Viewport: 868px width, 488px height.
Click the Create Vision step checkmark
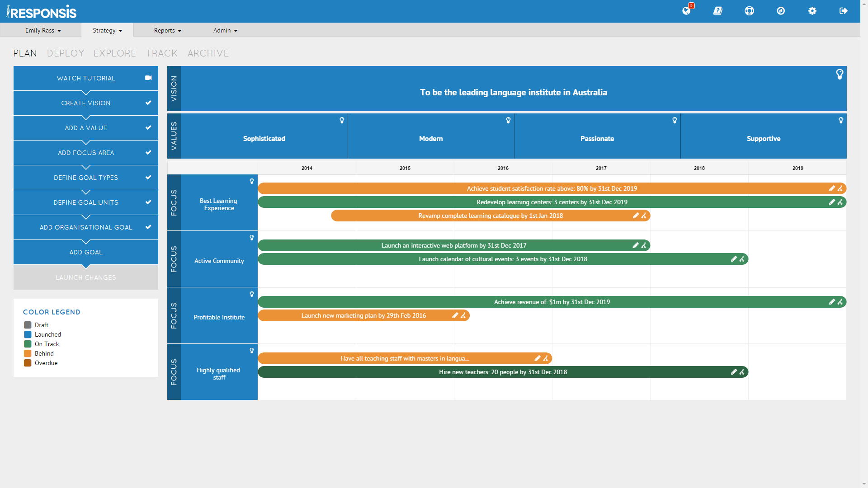[148, 103]
